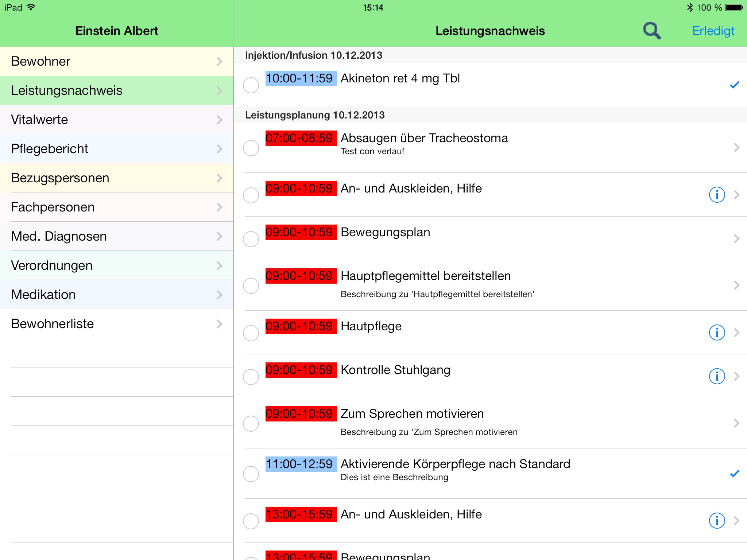
Task: Select radio circle for Akineton ret 4 mg
Action: (251, 85)
